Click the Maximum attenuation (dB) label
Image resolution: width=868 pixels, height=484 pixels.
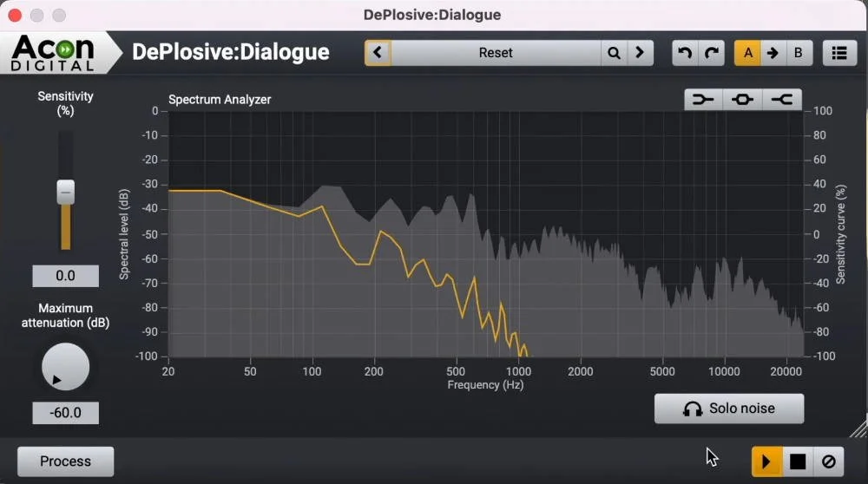point(65,315)
